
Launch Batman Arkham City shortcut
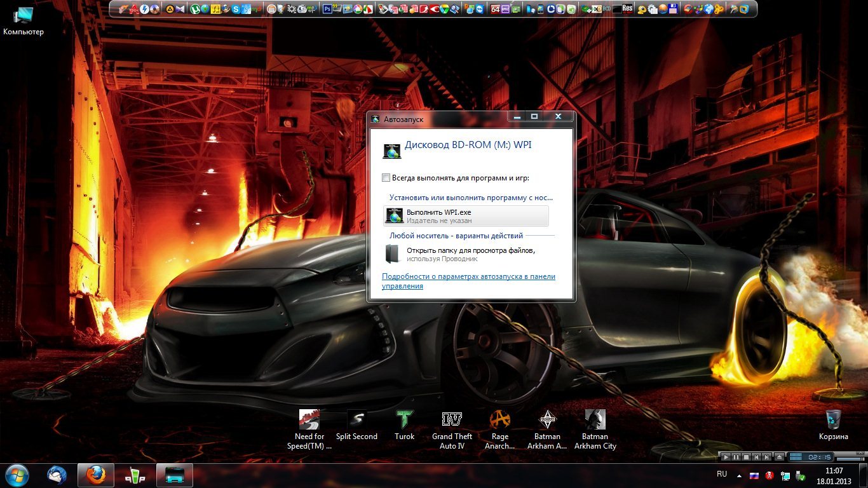click(595, 430)
